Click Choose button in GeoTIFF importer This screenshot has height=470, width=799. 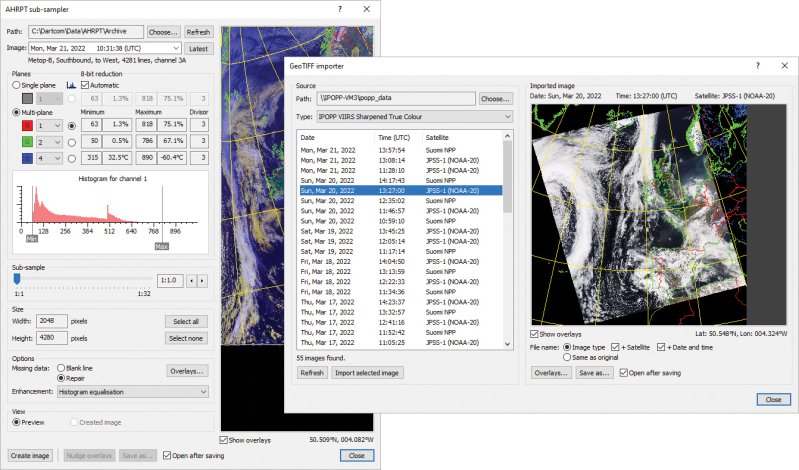(495, 98)
